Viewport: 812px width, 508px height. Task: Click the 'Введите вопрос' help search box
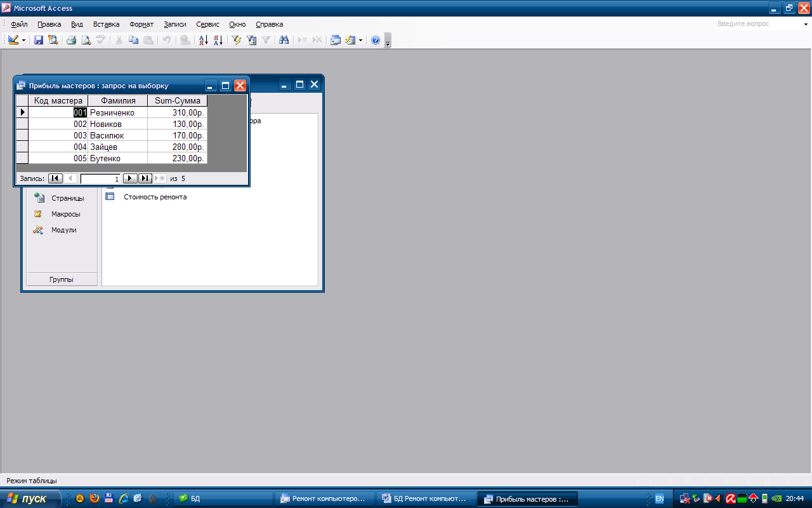[757, 24]
